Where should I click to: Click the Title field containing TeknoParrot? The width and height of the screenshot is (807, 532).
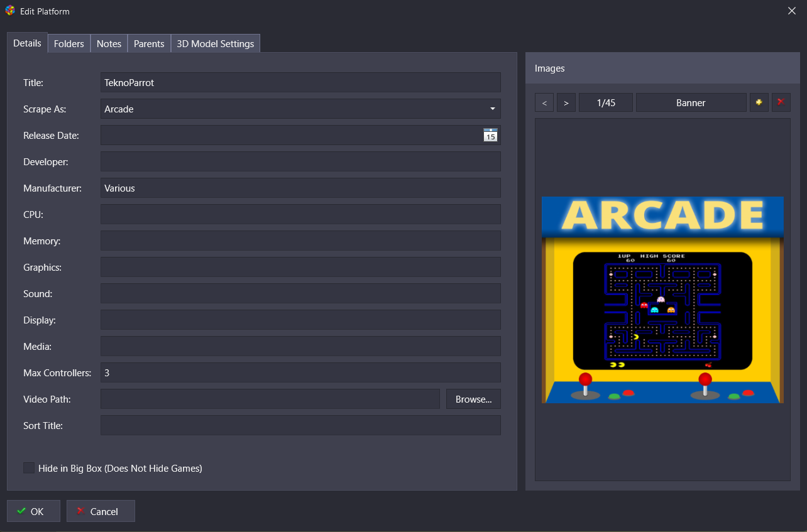[300, 82]
